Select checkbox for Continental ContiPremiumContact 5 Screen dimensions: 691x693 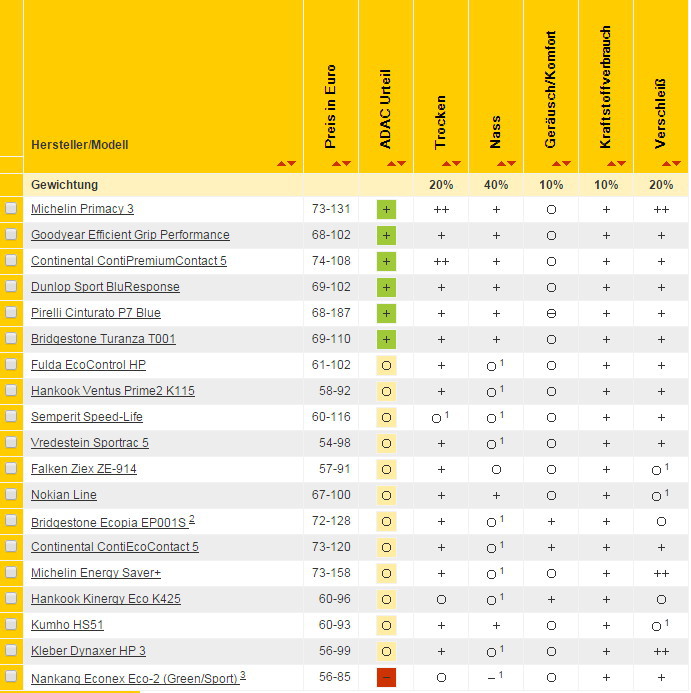coord(11,260)
